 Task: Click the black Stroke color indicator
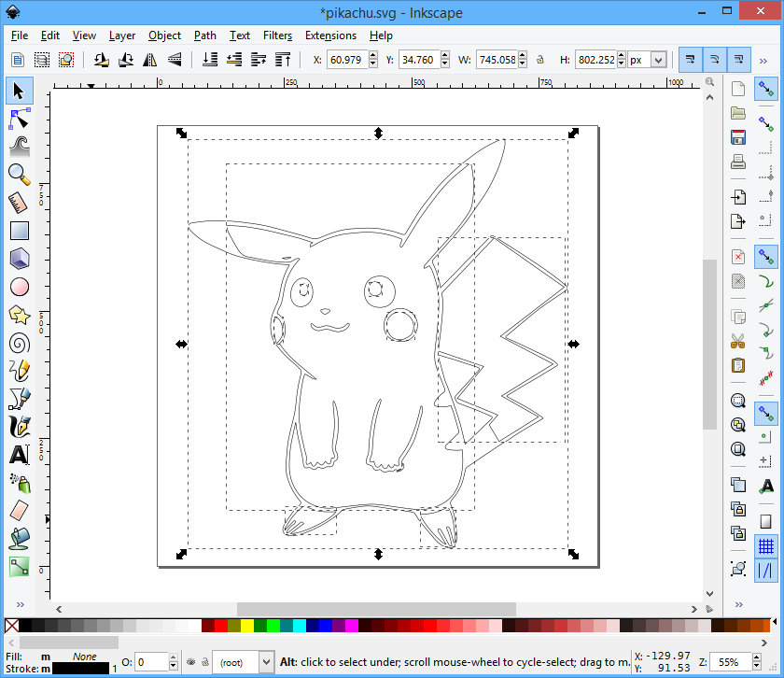pyautogui.click(x=80, y=669)
